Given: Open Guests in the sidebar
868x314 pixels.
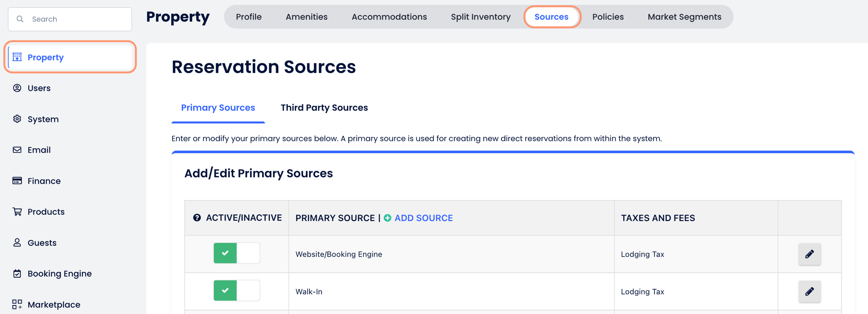Looking at the screenshot, I should click(42, 243).
